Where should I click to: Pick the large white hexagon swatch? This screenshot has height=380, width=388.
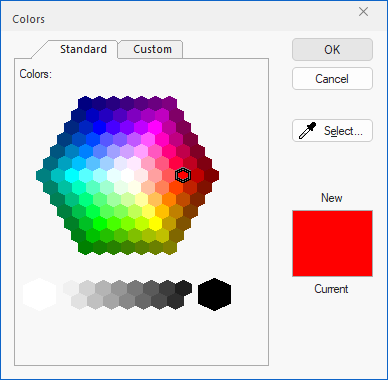pyautogui.click(x=40, y=294)
